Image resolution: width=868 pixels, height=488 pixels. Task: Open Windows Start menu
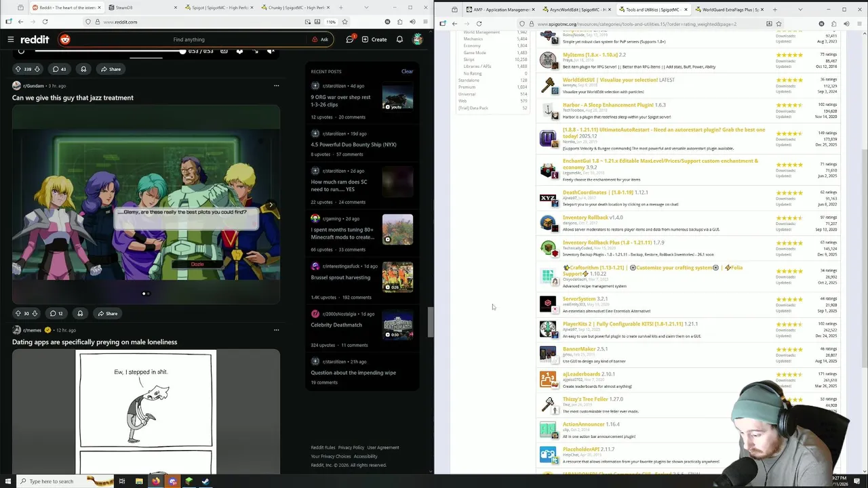[7, 481]
